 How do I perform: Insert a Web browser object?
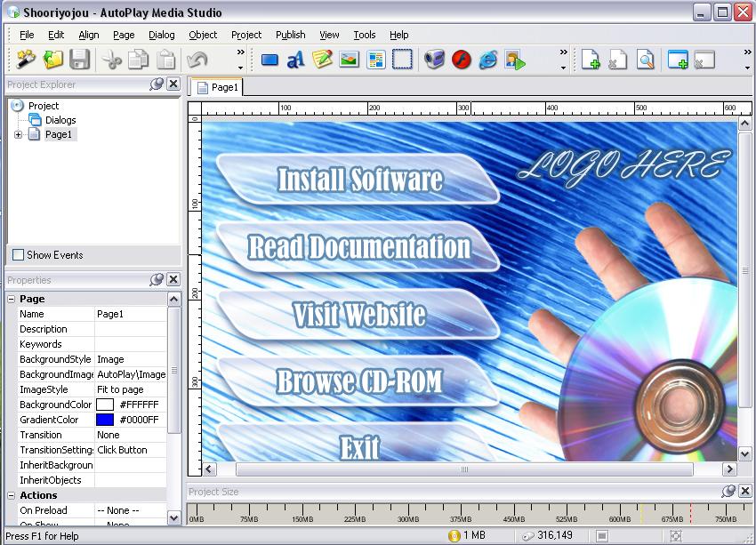488,60
